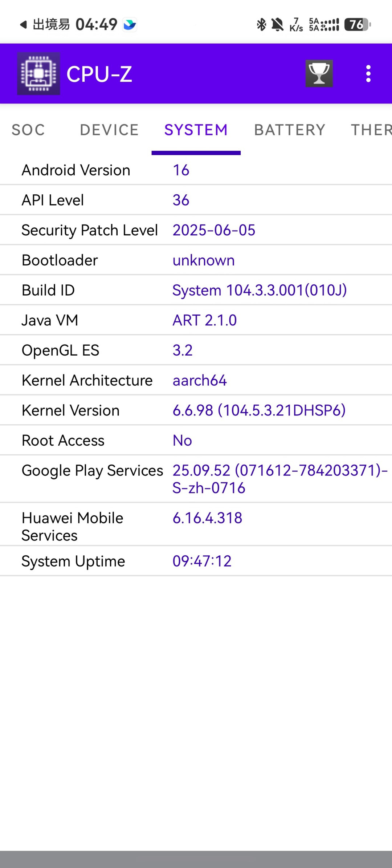Select the SYSTEM tab
This screenshot has height=868, width=392.
[196, 130]
